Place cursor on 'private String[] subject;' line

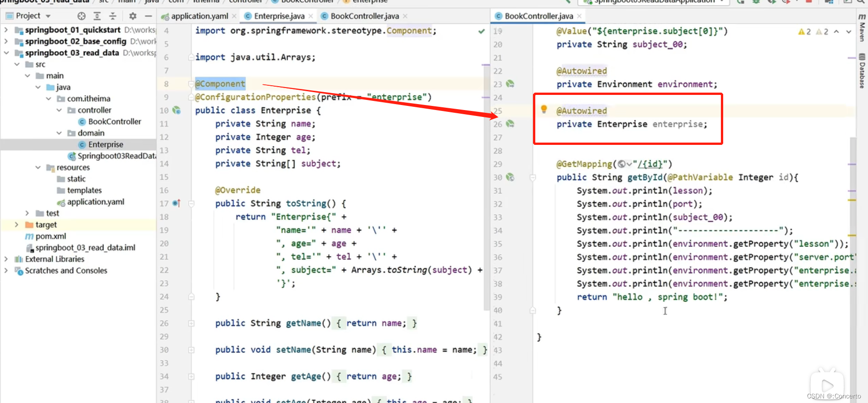pos(278,164)
